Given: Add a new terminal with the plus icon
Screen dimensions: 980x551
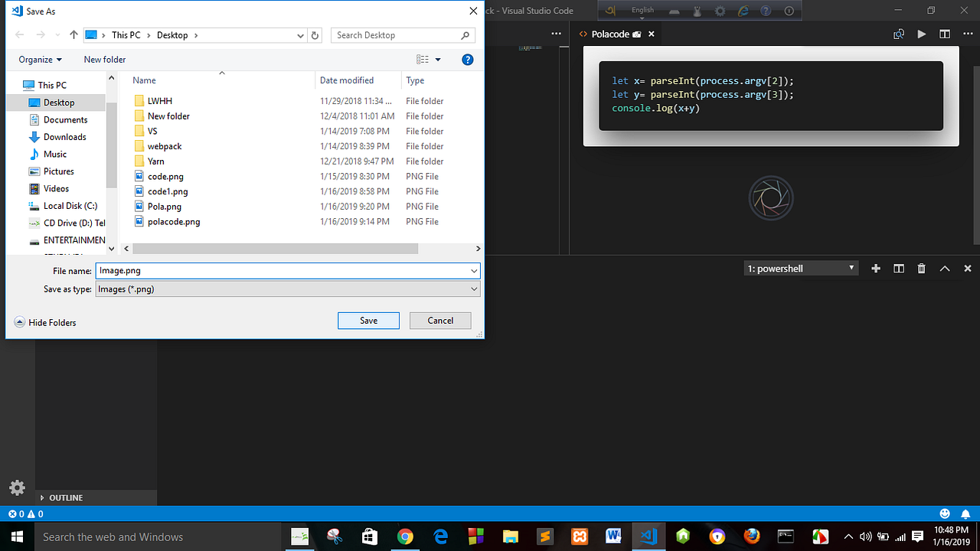Looking at the screenshot, I should (x=876, y=268).
